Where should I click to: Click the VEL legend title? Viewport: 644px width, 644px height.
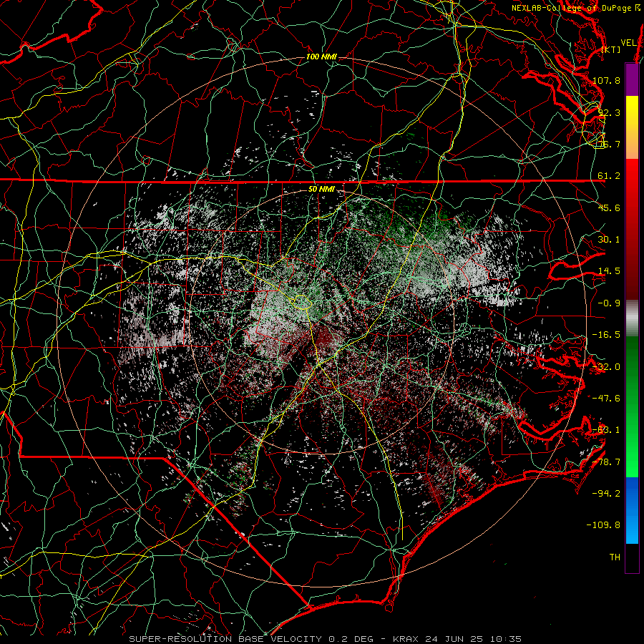(x=628, y=43)
